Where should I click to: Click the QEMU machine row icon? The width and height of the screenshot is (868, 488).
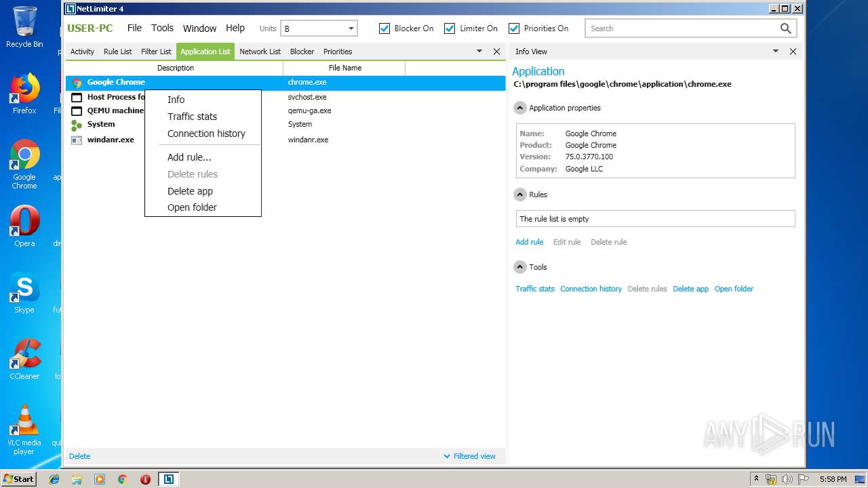pos(77,110)
